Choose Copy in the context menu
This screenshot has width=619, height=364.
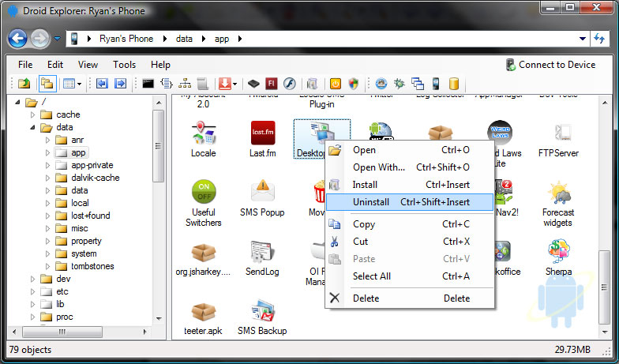tap(410, 224)
